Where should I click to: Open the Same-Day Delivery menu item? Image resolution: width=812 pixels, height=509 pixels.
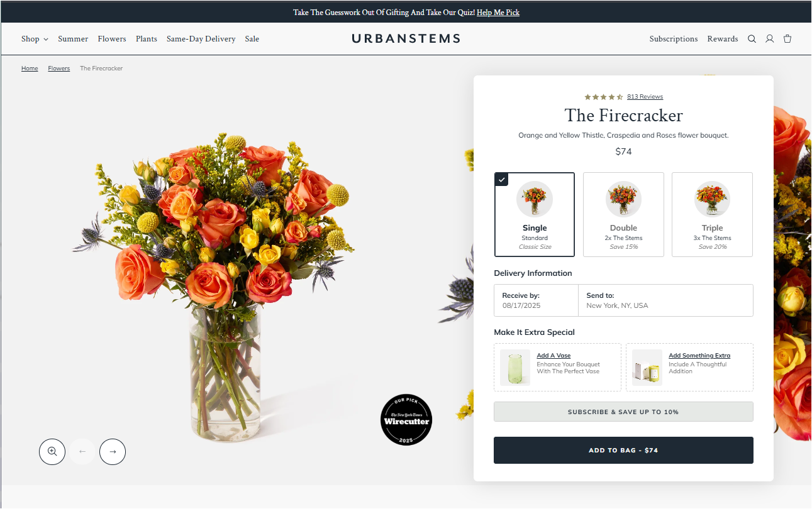[x=201, y=39]
